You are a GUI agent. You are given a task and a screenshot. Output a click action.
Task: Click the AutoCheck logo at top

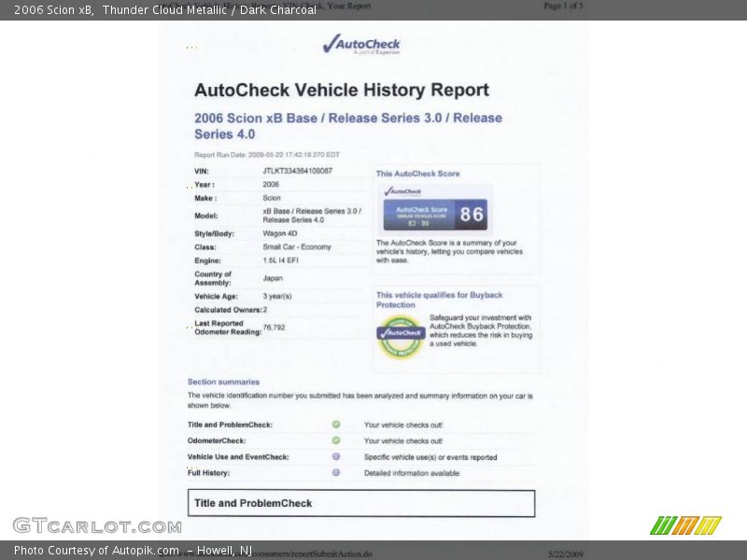pyautogui.click(x=361, y=44)
